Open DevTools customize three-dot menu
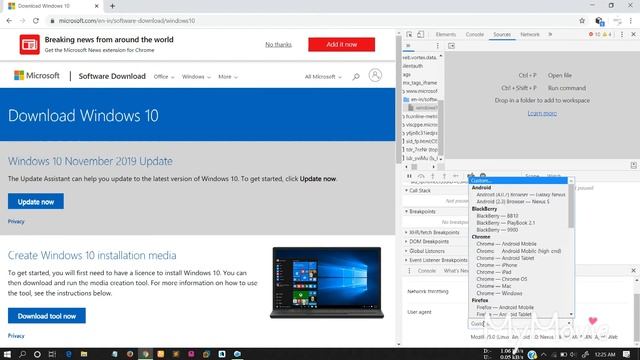The height and width of the screenshot is (360, 640). [622, 34]
